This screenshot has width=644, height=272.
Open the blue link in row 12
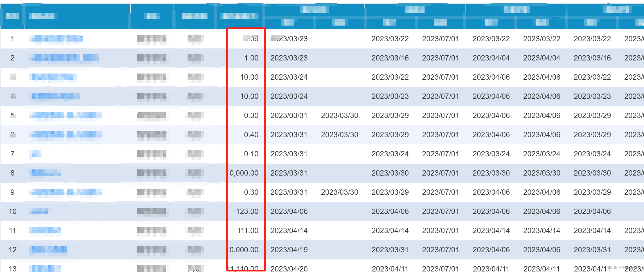[x=48, y=250]
